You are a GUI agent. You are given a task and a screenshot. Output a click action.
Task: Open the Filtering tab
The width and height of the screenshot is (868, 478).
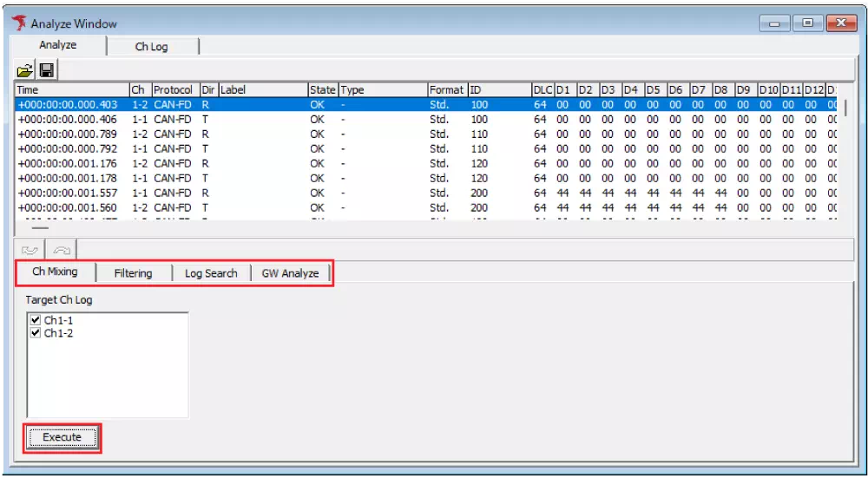click(x=133, y=273)
